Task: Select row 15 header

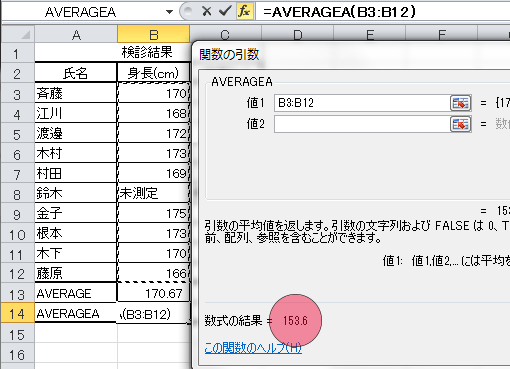Action: (18, 334)
